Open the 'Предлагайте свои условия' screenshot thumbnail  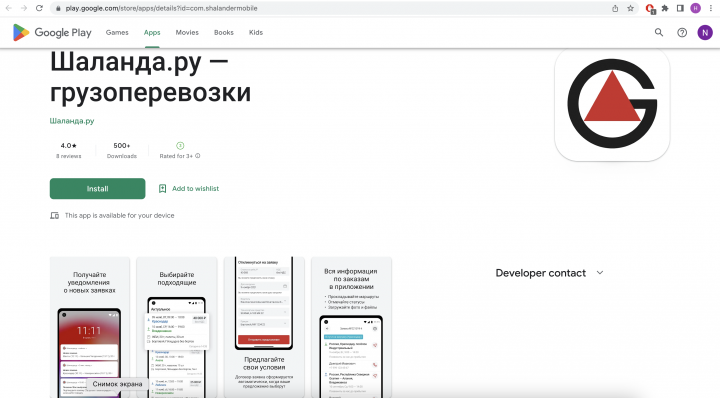coord(264,327)
